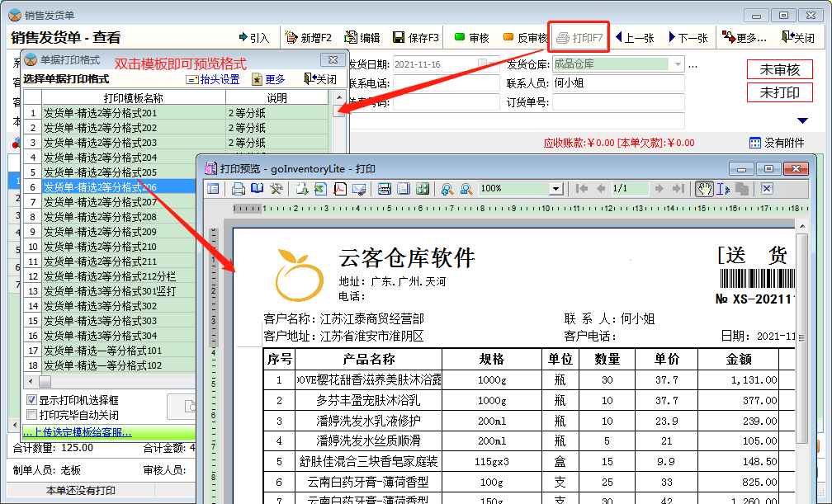The height and width of the screenshot is (504, 832).
Task: Click 抬头设置 header settings in format dialog
Action: tap(213, 79)
